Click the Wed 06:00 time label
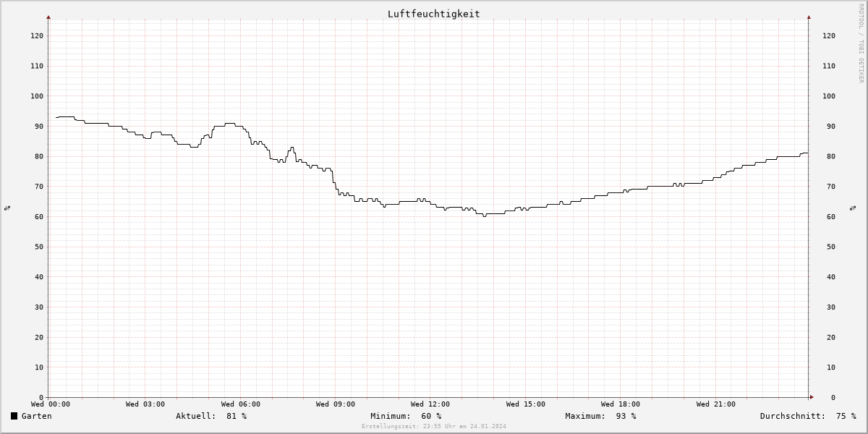 [x=241, y=404]
